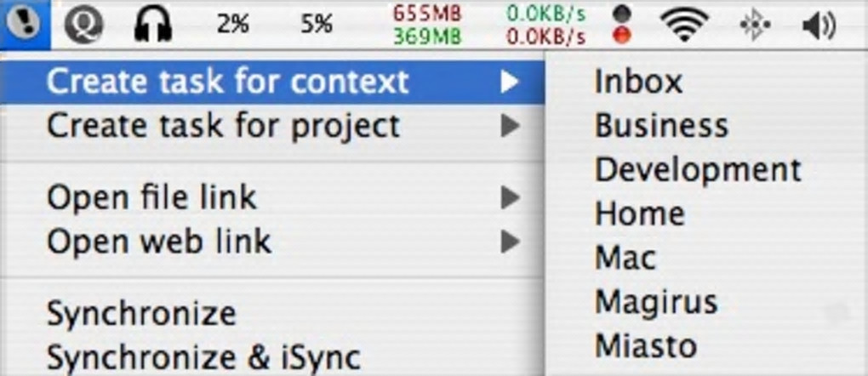Open the volume speaker control

[x=819, y=26]
